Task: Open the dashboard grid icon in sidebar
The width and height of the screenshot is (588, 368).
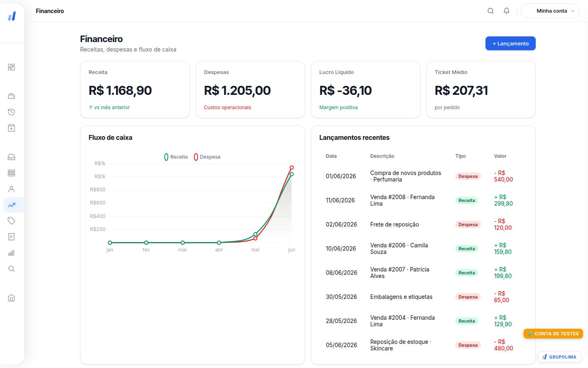Action: point(11,67)
